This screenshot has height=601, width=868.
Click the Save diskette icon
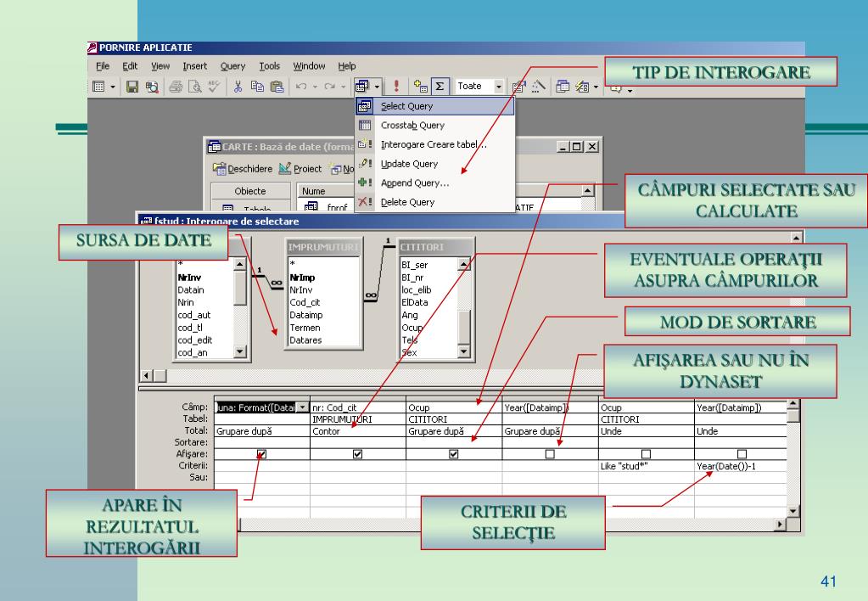point(132,87)
